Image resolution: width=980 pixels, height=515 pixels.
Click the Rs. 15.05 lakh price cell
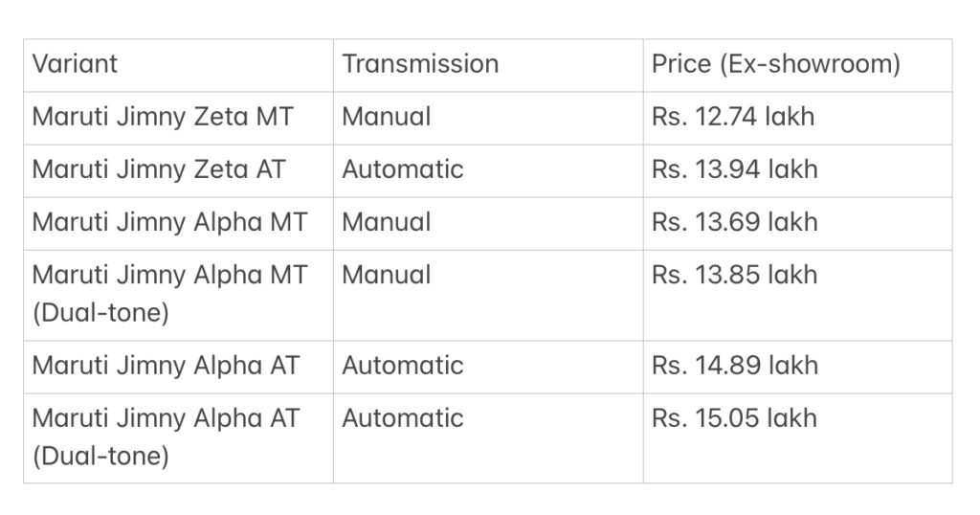pos(797,438)
